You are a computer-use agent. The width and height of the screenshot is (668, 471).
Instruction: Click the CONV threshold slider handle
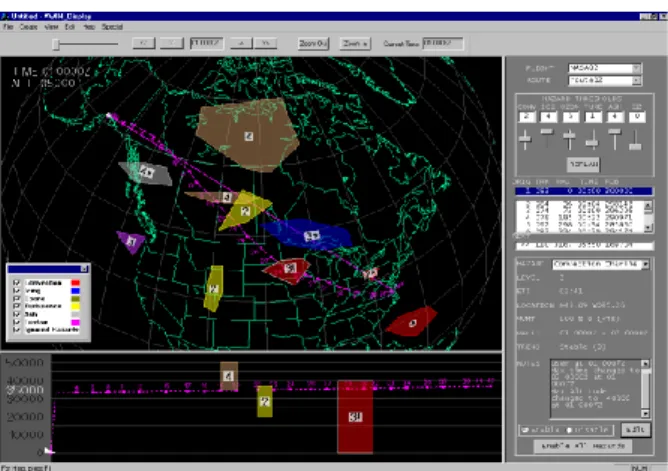525,138
